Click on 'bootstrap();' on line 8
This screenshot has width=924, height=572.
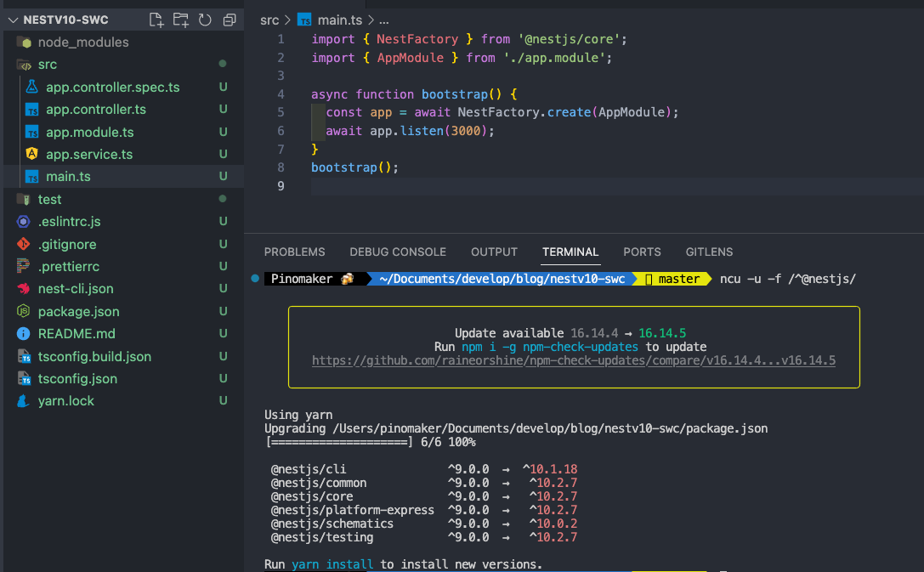[354, 167]
